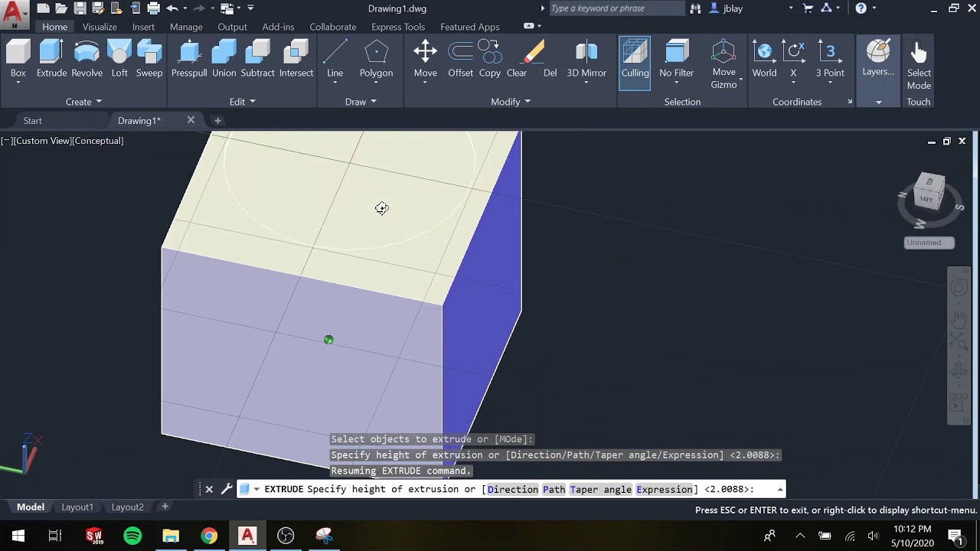
Task: Choose the Direction command option
Action: tap(512, 490)
